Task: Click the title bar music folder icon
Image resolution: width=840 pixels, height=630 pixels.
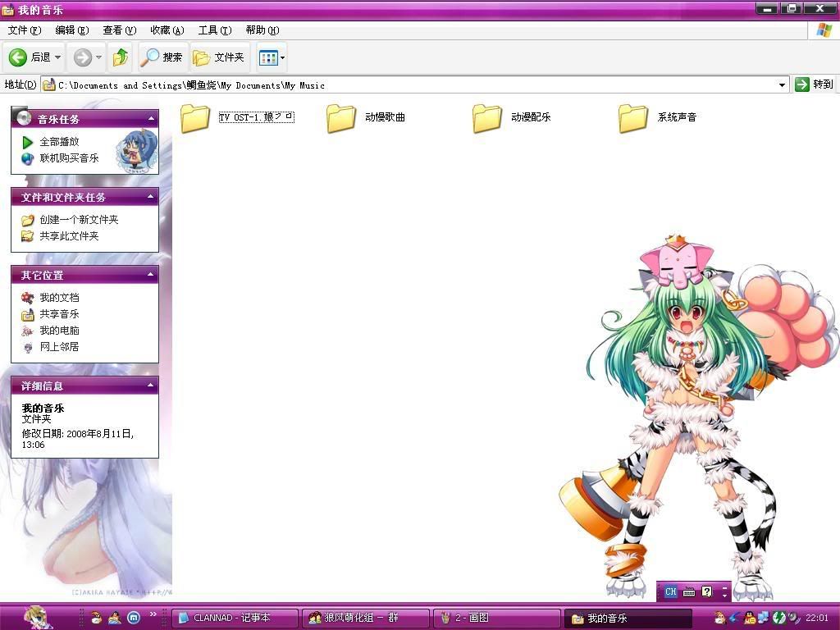Action: (7, 9)
